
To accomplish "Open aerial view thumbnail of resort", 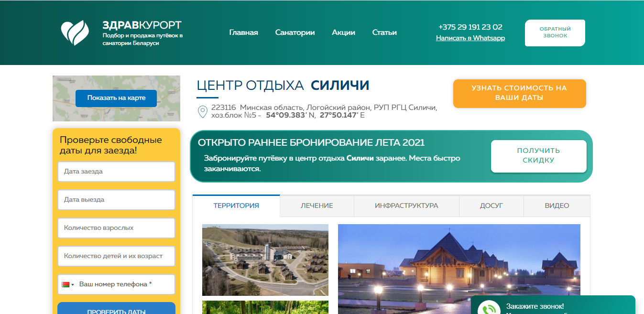I will tap(265, 260).
